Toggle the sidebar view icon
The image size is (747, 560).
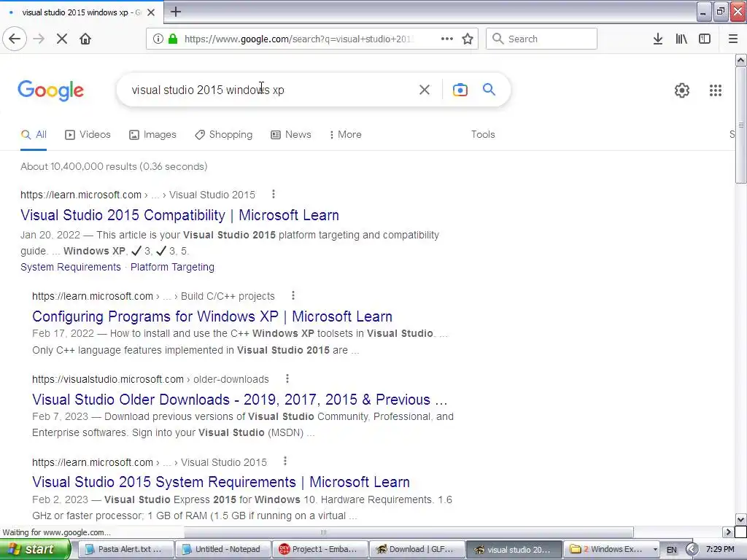pyautogui.click(x=705, y=39)
